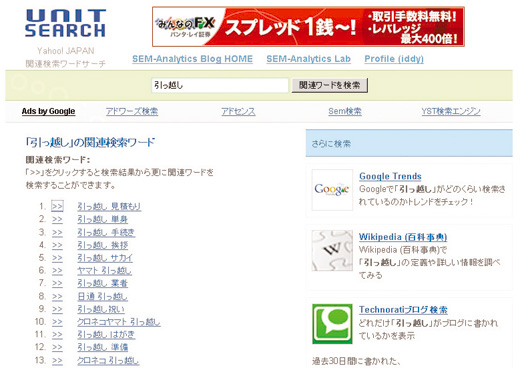The image size is (520, 368).
Task: Open the みんなのFX banner advertisement
Action: 308,27
